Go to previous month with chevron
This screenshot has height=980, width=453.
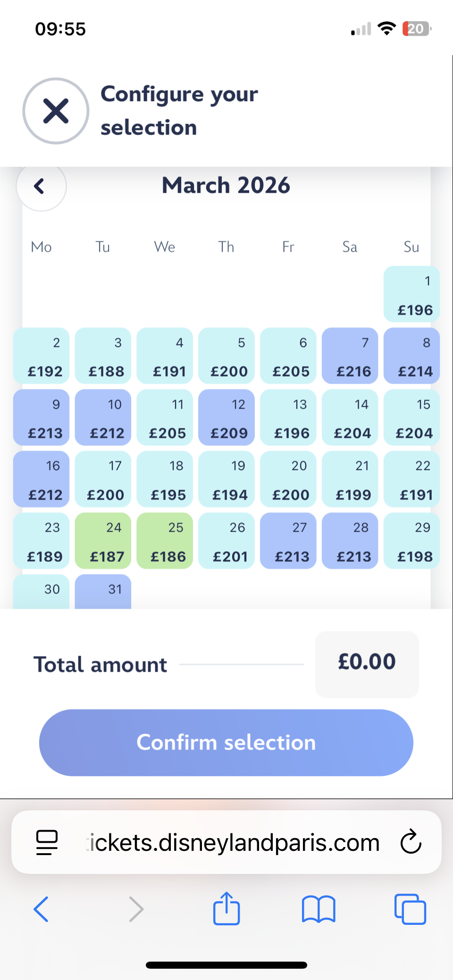click(x=41, y=186)
